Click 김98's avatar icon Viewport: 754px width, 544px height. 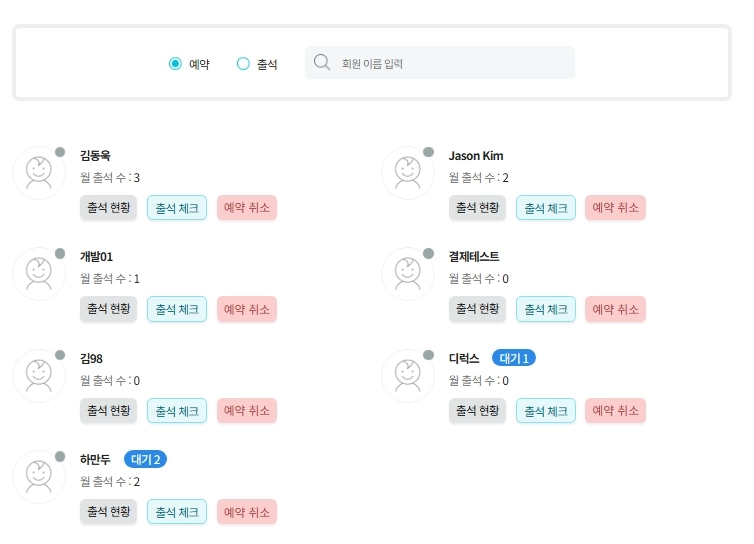(x=39, y=376)
